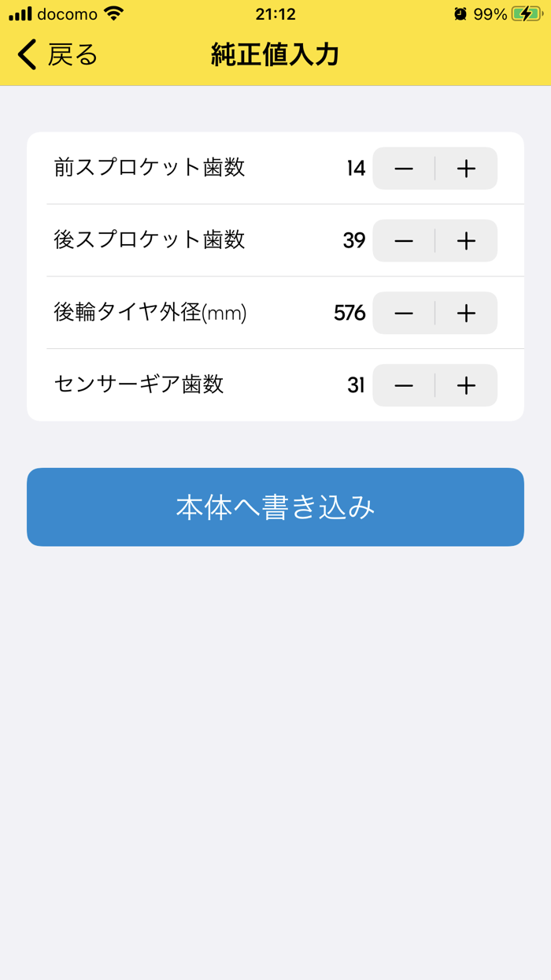Select the sensor gear value 31
This screenshot has width=551, height=980.
[355, 385]
